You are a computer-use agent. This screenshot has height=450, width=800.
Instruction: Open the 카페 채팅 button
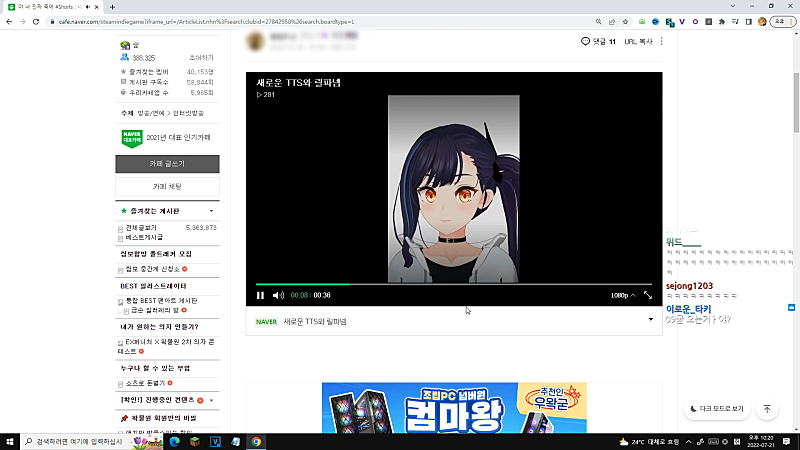pyautogui.click(x=167, y=187)
